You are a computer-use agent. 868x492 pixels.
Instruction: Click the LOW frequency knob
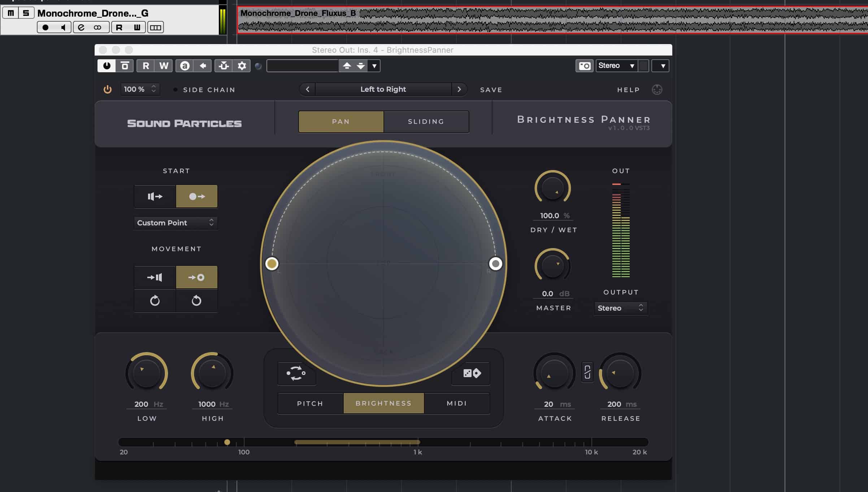tap(147, 373)
